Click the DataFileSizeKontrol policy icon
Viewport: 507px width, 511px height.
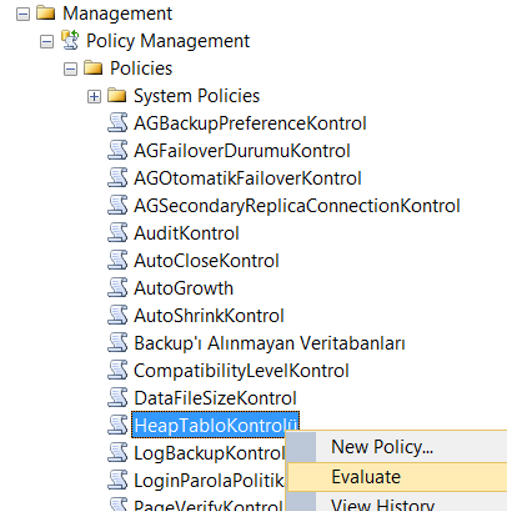[x=117, y=397]
